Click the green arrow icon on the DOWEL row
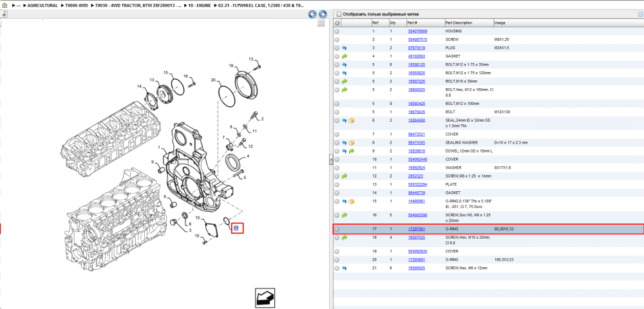This screenshot has height=309, width=644. pyautogui.click(x=352, y=151)
